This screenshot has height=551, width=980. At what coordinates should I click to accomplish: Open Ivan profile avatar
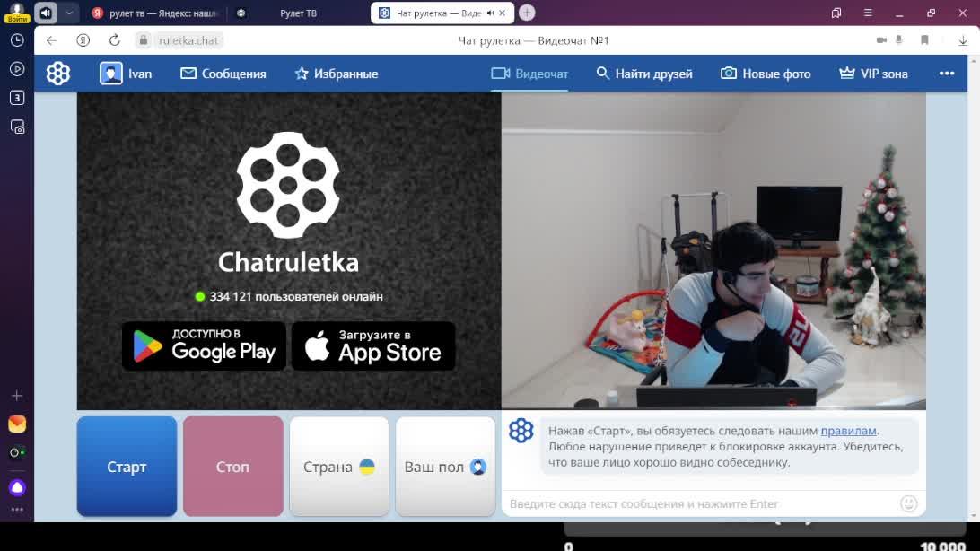pos(110,74)
